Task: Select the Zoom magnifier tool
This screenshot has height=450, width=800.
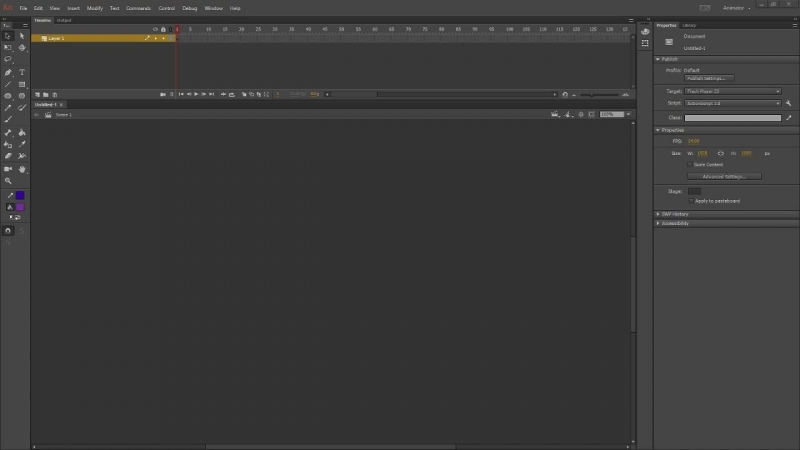Action: 8,181
